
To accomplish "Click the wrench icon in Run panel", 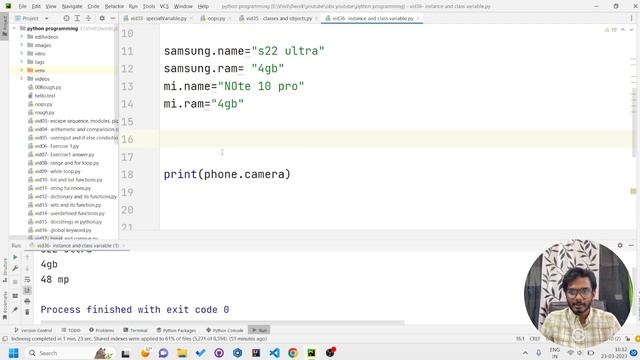I will [x=15, y=268].
